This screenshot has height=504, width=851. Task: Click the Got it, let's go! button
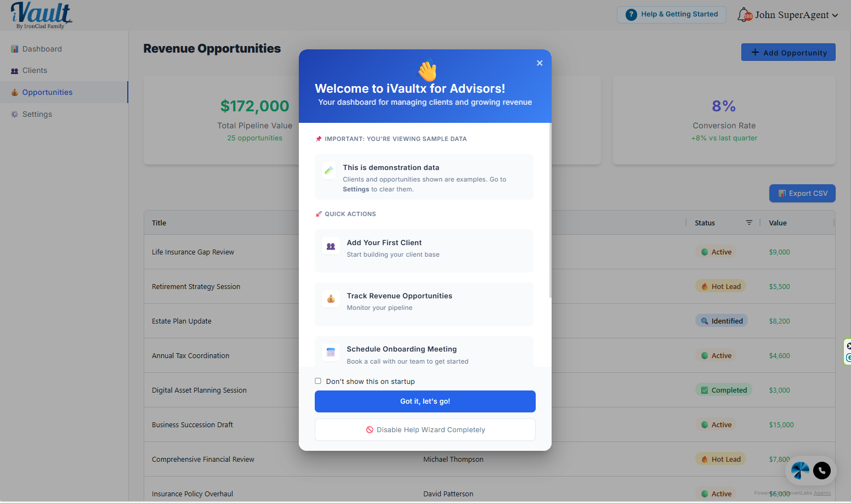click(x=425, y=401)
